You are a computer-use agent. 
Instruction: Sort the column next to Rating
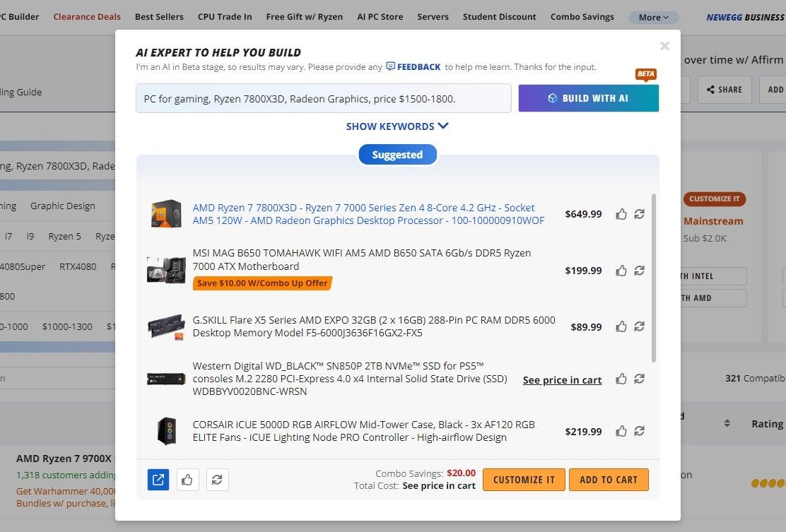click(727, 424)
